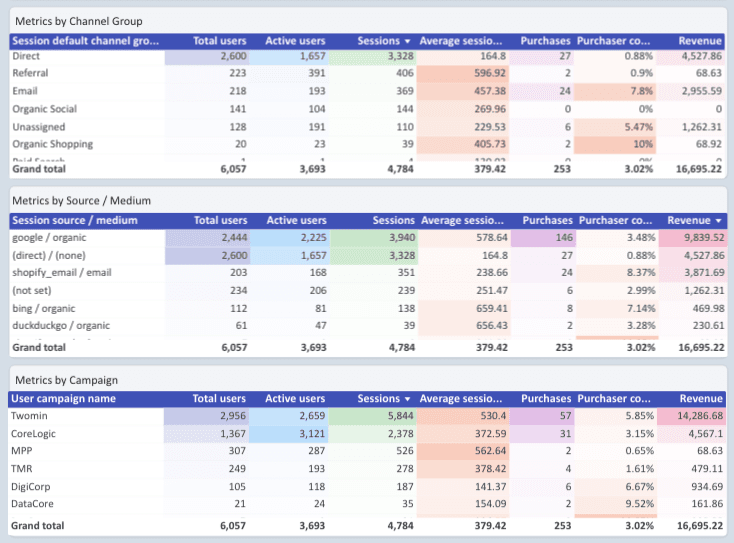
Task: Select the '(not set)' row label
Action: click(x=32, y=290)
